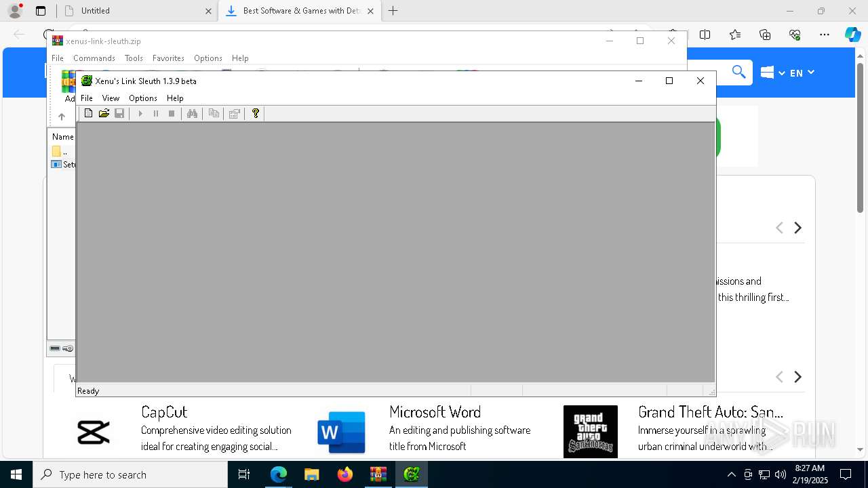Open the Tools menu in WinRAR window
Screen dimensions: 868x488
[x=134, y=58]
